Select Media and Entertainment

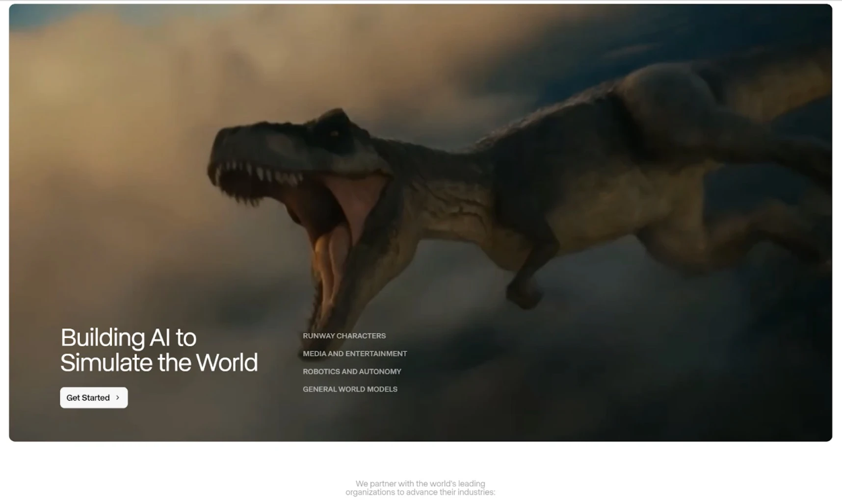[x=355, y=353]
